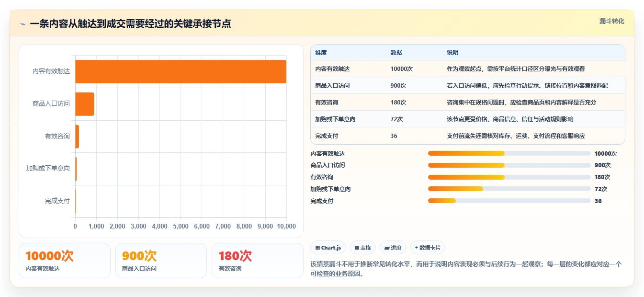Click the footer note starting 该情景漏斗不用于推断
The width and height of the screenshot is (644, 297).
[466, 269]
